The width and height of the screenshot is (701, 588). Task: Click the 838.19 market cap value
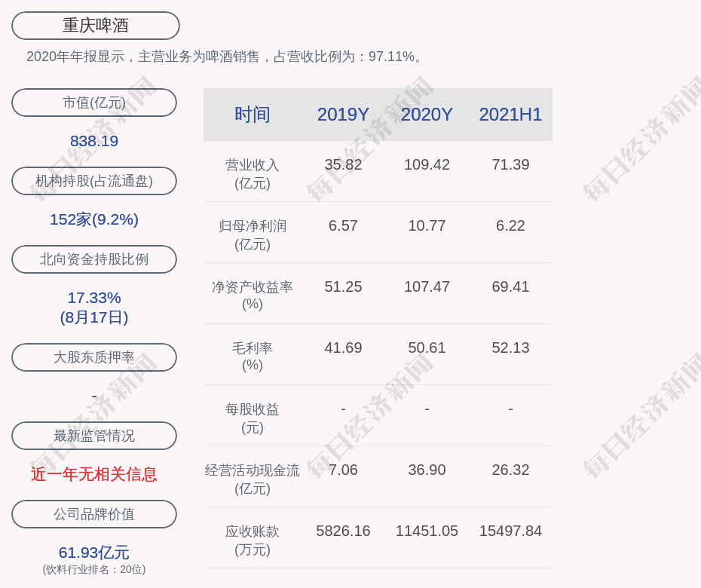pos(93,140)
